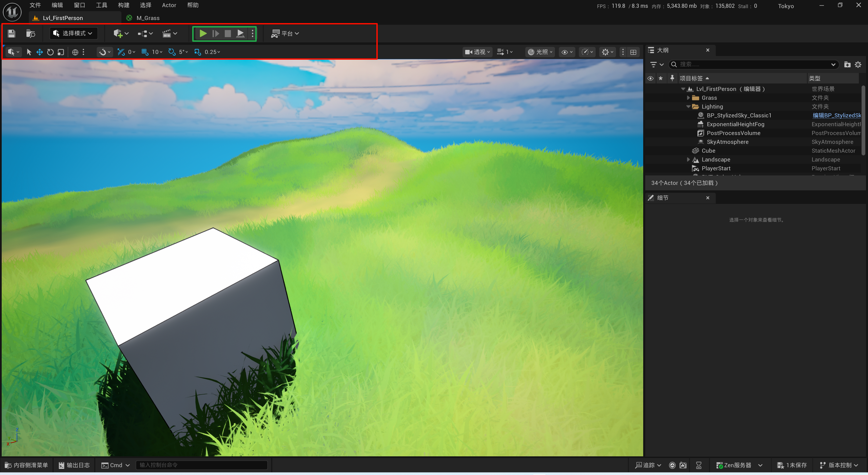
Task: Select the Translate move tool
Action: 40,52
